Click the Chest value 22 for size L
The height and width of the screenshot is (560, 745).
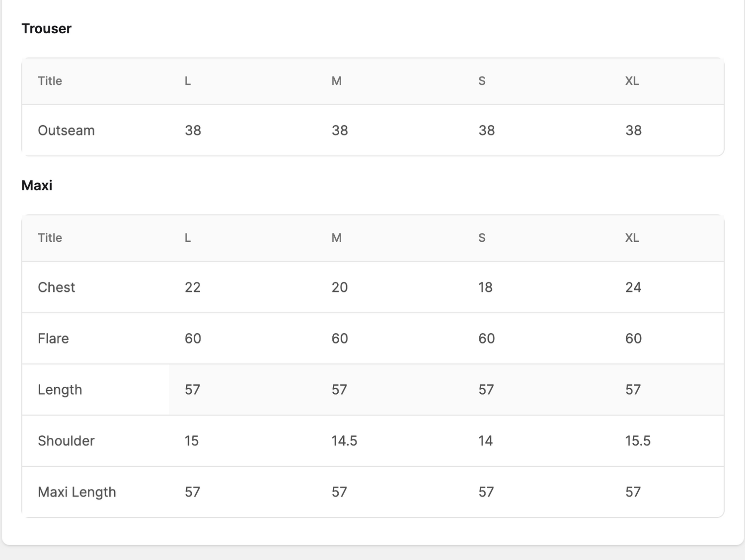pyautogui.click(x=193, y=287)
